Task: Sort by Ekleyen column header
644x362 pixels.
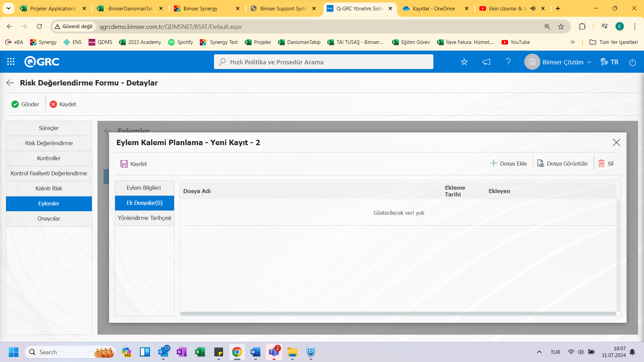Action: [x=499, y=191]
